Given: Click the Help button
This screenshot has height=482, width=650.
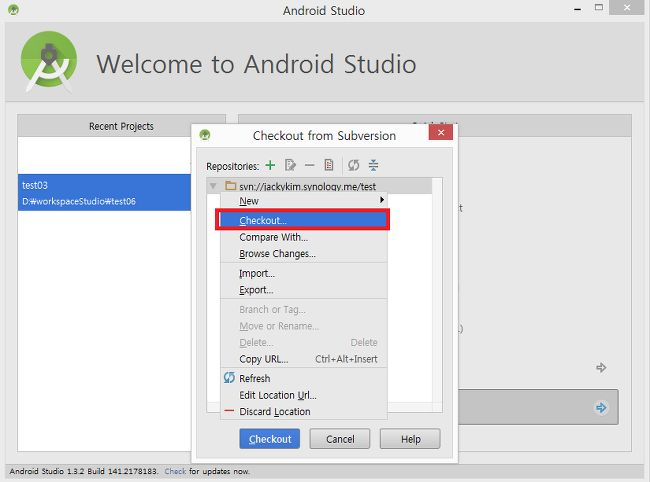Looking at the screenshot, I should pyautogui.click(x=410, y=439).
